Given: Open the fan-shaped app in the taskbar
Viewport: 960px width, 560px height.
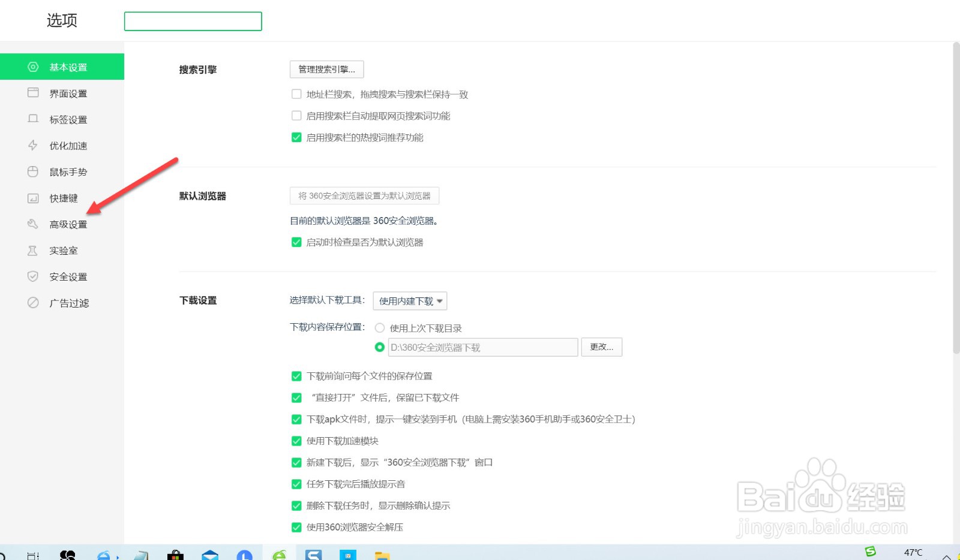Looking at the screenshot, I should click(68, 555).
